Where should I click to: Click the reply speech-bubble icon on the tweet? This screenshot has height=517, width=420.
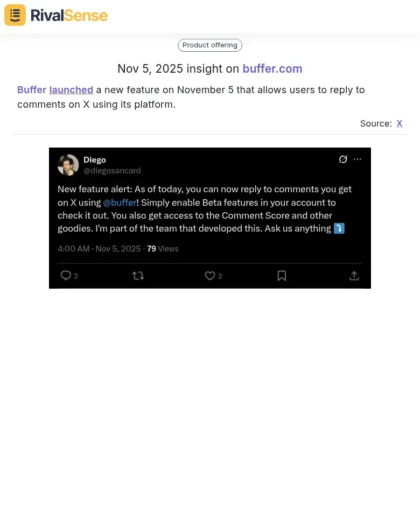pyautogui.click(x=66, y=275)
